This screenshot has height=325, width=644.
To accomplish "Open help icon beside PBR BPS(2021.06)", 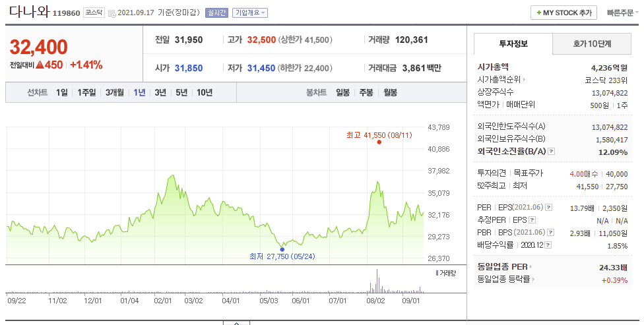I will [551, 233].
